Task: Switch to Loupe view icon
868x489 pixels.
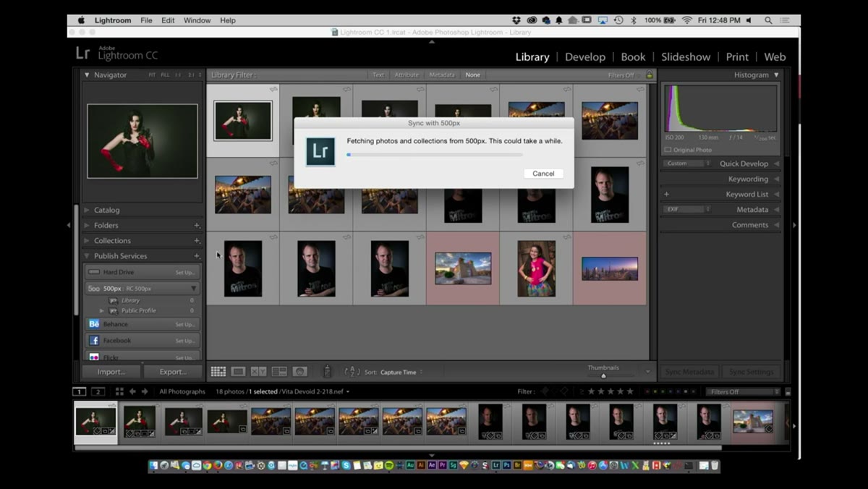Action: (238, 372)
